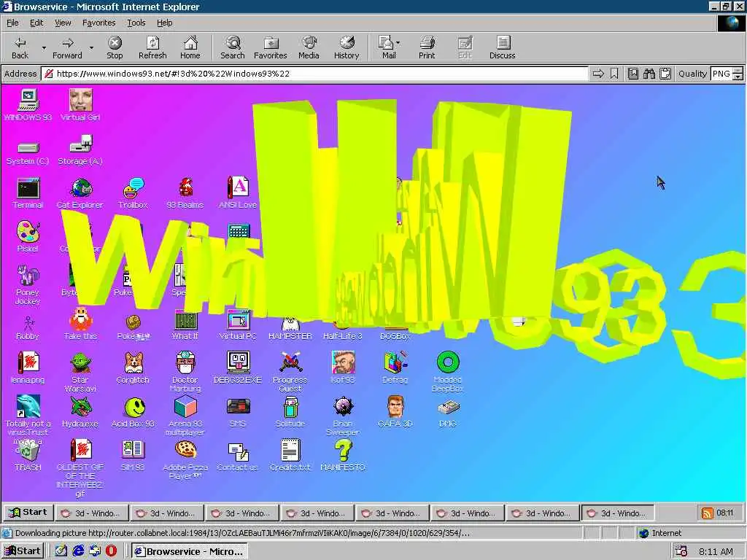The image size is (747, 560).
Task: Open the Tools menu
Action: [x=136, y=23]
